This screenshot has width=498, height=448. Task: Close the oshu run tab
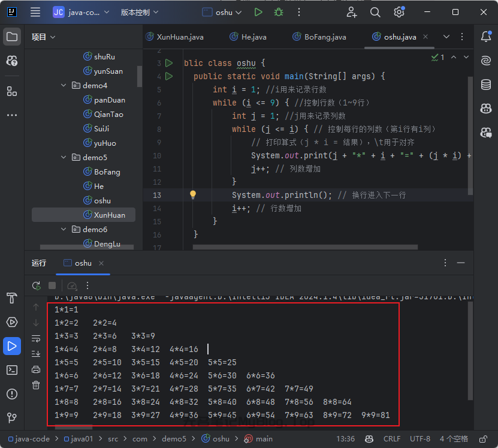pyautogui.click(x=101, y=263)
